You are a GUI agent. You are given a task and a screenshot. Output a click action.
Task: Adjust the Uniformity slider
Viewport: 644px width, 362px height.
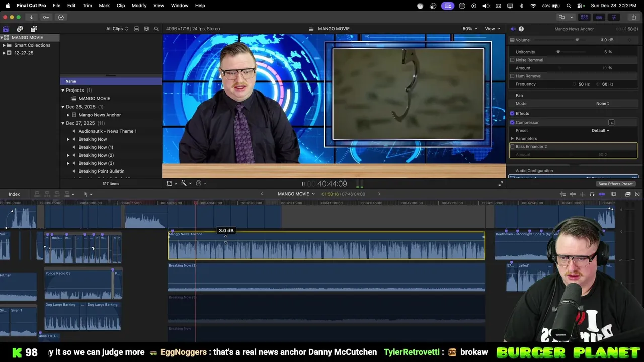click(558, 52)
